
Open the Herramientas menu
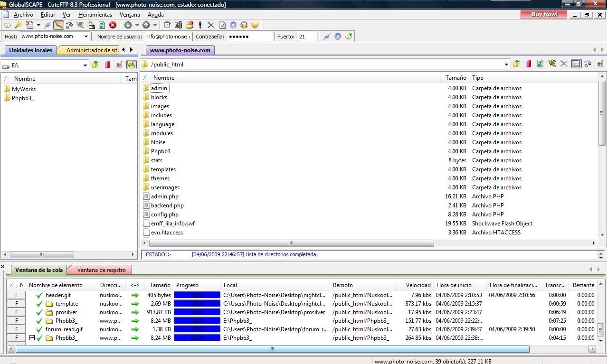[95, 15]
